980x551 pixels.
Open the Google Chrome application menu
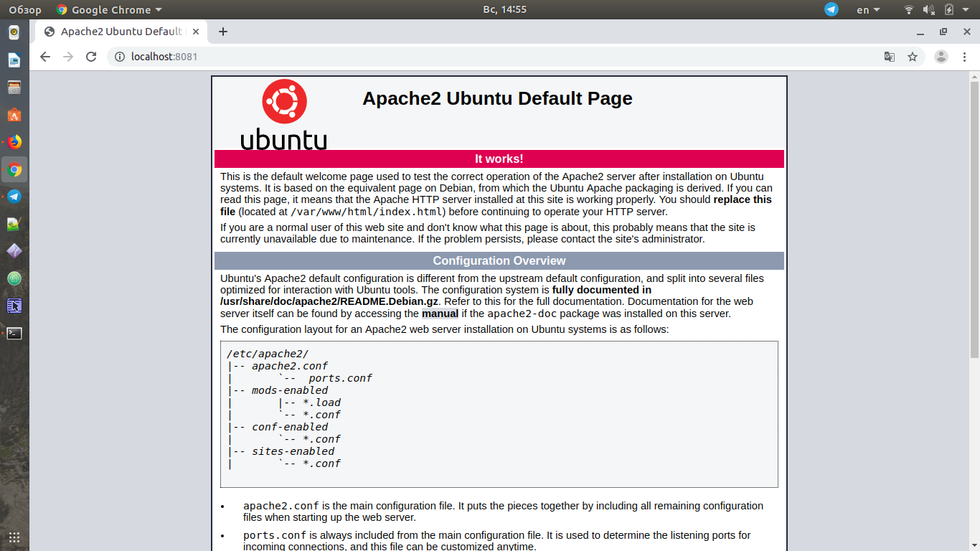[x=109, y=9]
